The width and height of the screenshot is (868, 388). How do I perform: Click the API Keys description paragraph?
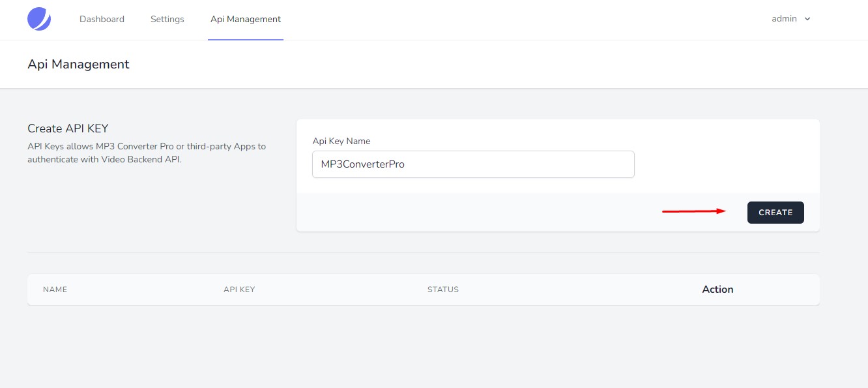click(x=147, y=153)
